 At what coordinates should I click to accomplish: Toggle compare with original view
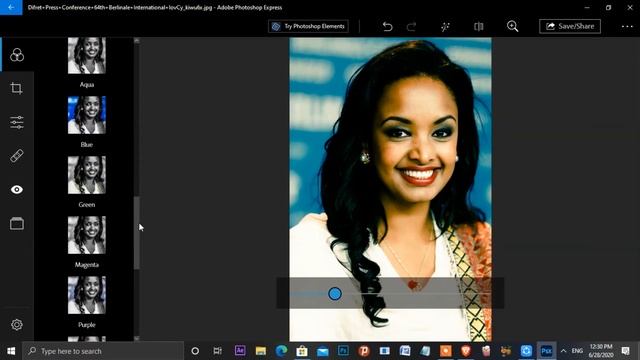pos(479,27)
